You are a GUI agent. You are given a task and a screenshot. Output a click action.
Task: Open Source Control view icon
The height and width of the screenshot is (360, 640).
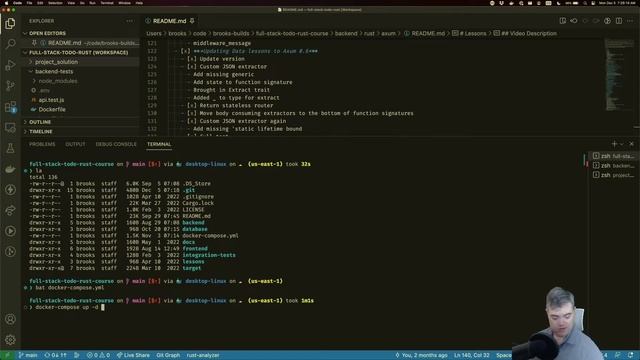point(10,85)
